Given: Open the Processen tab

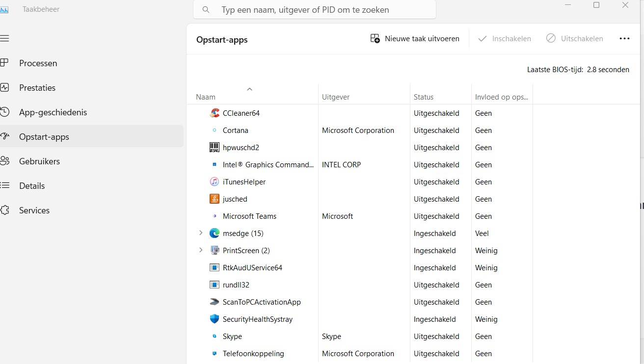Looking at the screenshot, I should point(38,63).
